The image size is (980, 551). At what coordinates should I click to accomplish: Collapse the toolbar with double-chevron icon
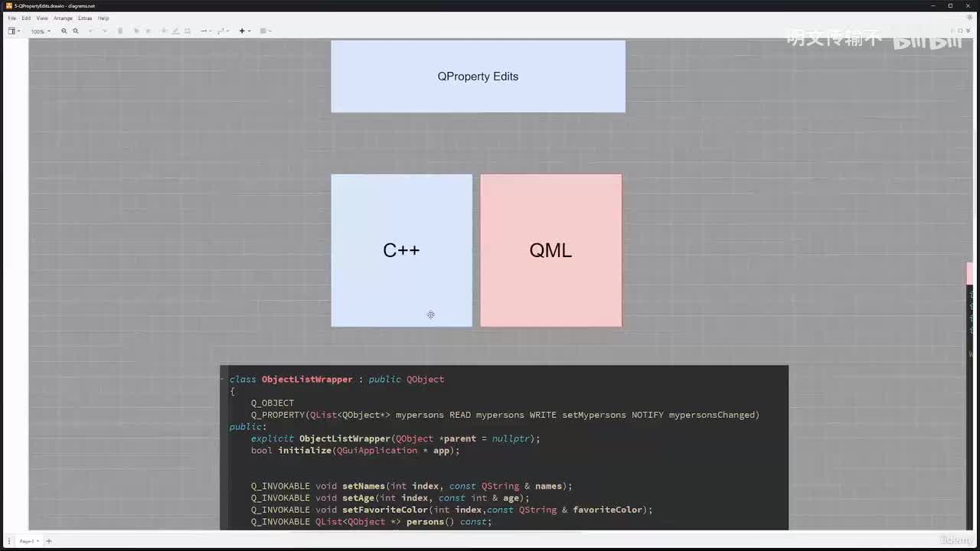pos(969,31)
